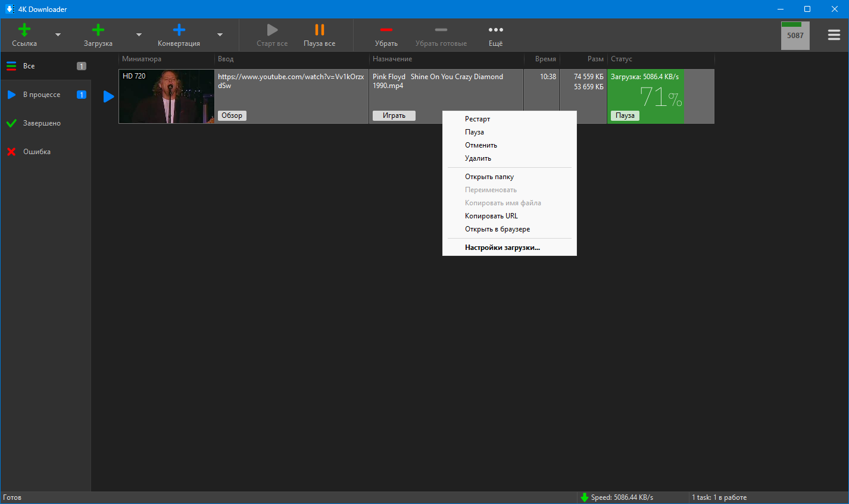Viewport: 849px width, 504px height.
Task: Choose Копировать URL menu entry
Action: point(491,216)
